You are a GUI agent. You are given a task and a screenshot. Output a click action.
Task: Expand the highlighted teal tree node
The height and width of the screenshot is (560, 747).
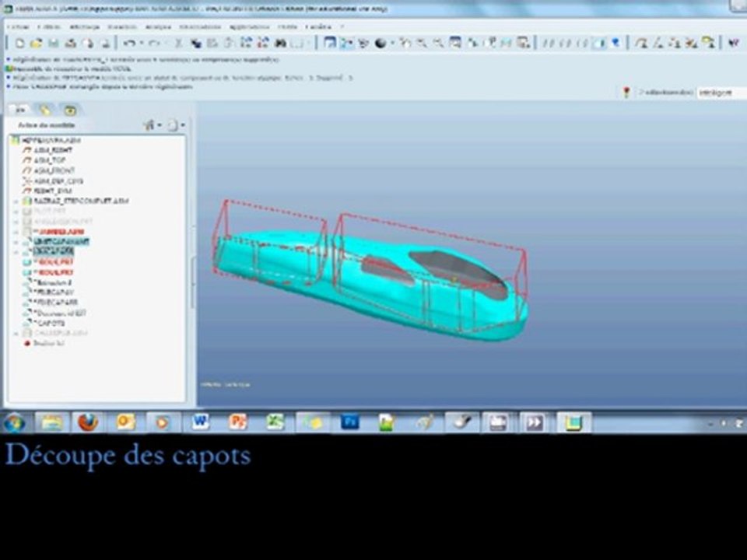pos(16,243)
